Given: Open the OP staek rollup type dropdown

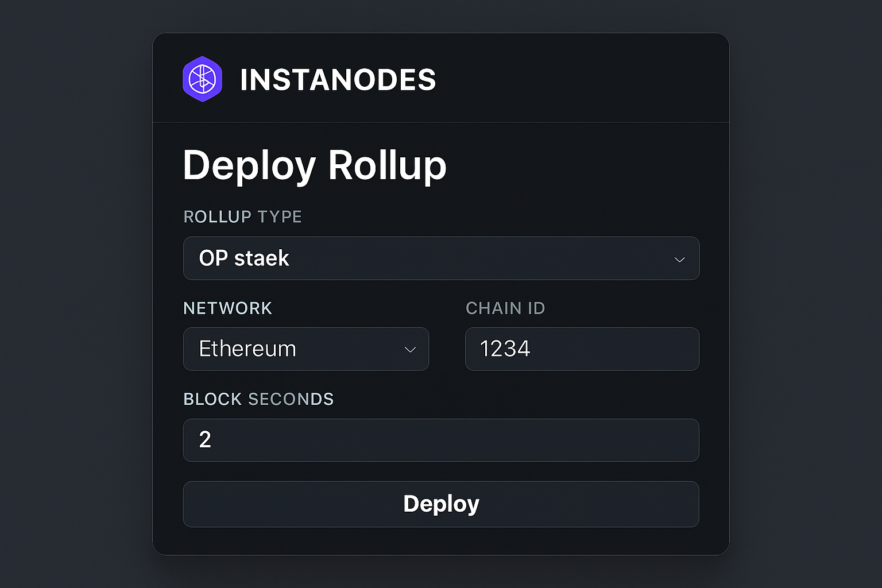Looking at the screenshot, I should tap(441, 258).
